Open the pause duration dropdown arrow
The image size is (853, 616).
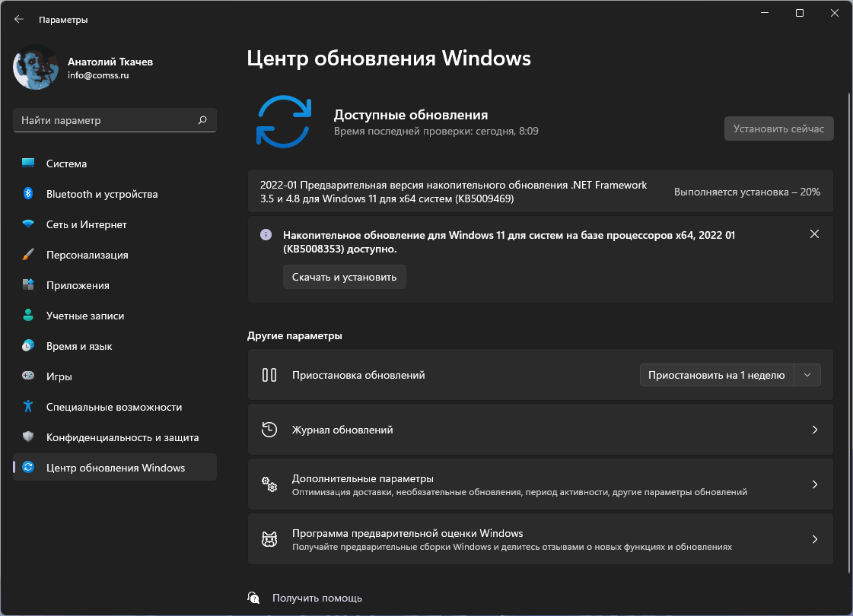coord(807,375)
